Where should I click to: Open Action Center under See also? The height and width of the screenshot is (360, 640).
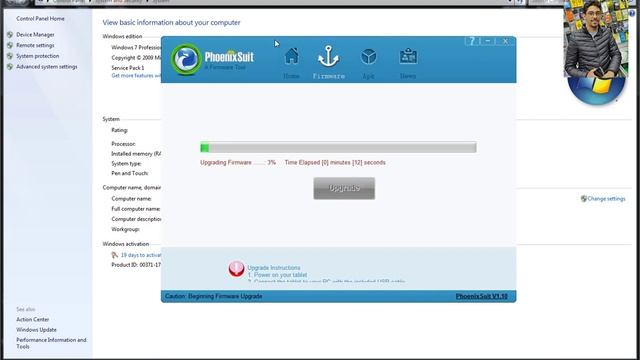point(33,320)
